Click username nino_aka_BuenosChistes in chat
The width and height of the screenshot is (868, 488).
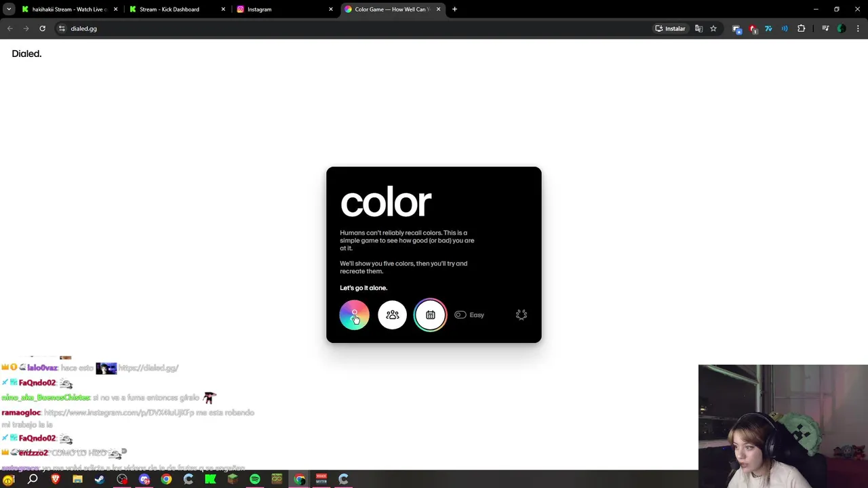coord(45,398)
